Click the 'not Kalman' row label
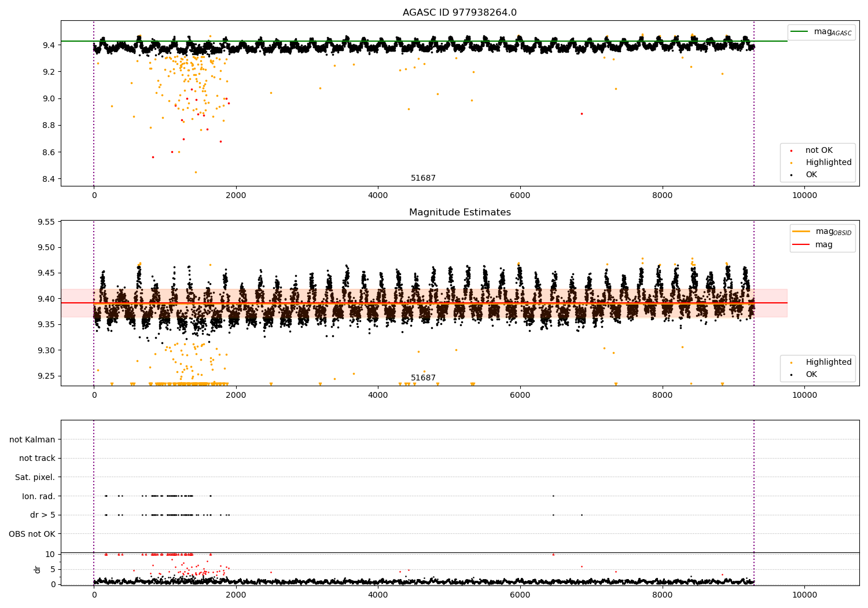The width and height of the screenshot is (868, 608). tap(32, 440)
